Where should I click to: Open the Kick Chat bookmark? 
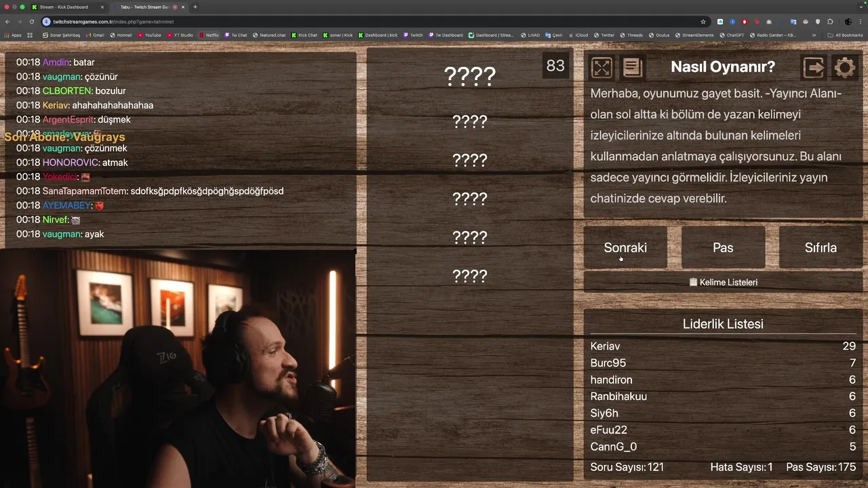coord(304,35)
